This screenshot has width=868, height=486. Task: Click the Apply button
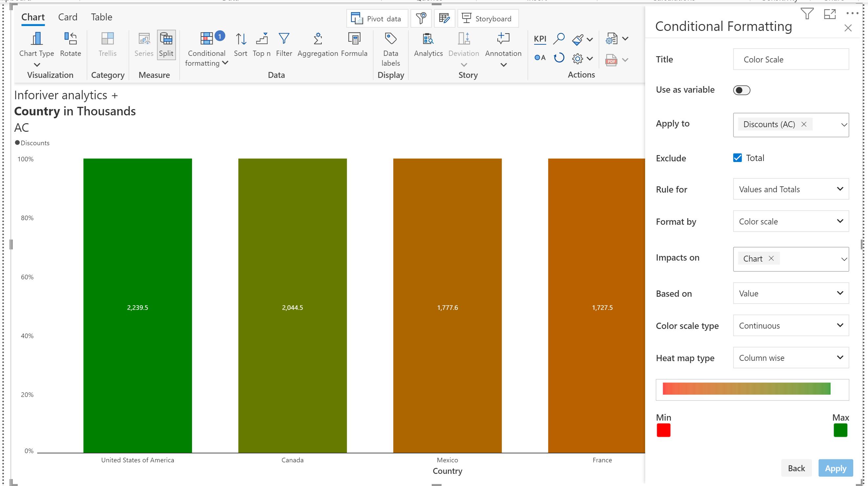835,468
